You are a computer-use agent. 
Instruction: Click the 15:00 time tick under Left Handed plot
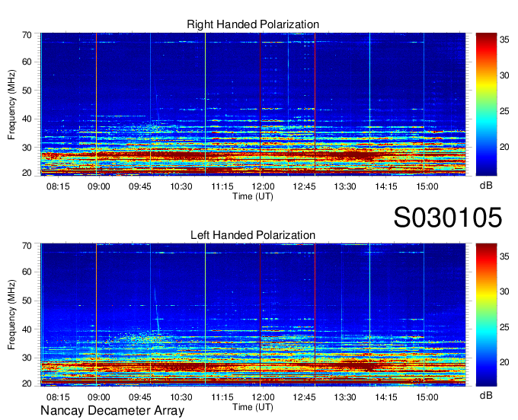[427, 397]
